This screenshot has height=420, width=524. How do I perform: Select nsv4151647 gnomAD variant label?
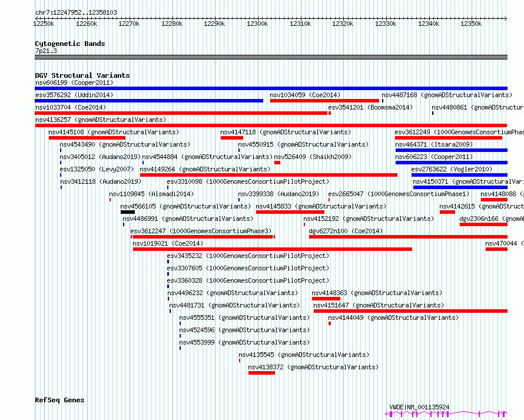click(x=379, y=305)
